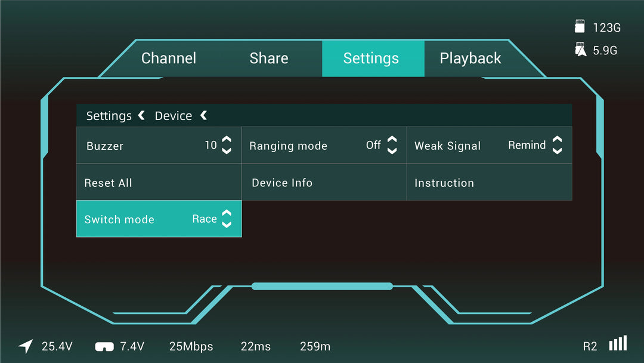Image resolution: width=644 pixels, height=363 pixels.
Task: Expand Weak Signal options arrows
Action: [557, 145]
